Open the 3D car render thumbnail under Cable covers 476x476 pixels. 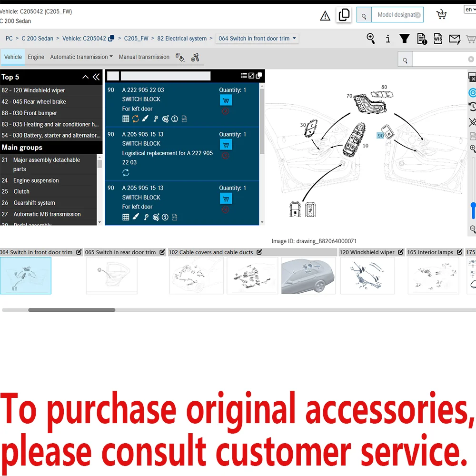308,276
